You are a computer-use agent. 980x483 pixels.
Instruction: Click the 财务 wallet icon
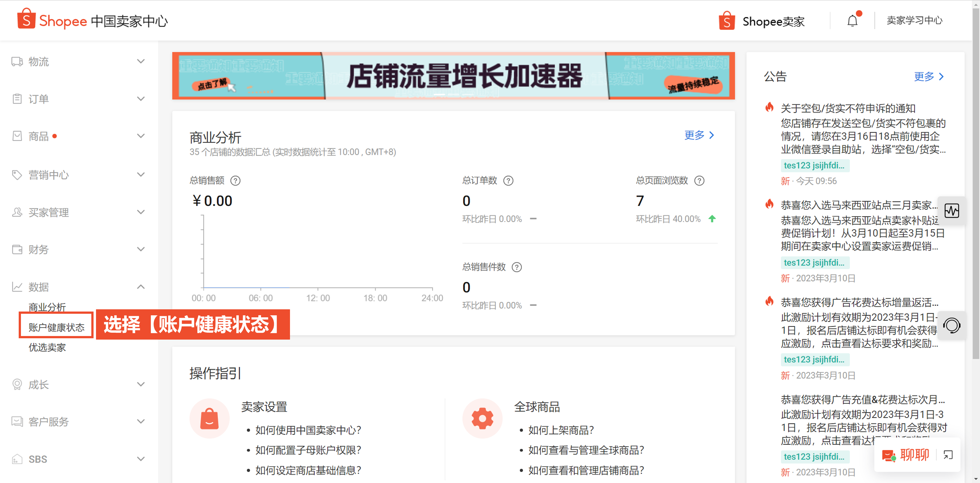tap(17, 249)
